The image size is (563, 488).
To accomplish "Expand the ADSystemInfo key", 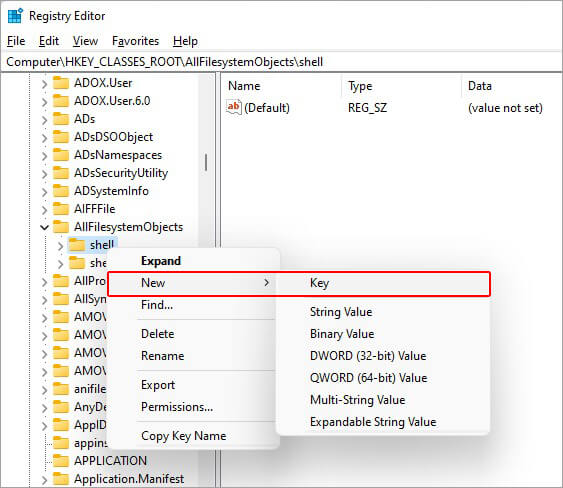I will click(44, 192).
